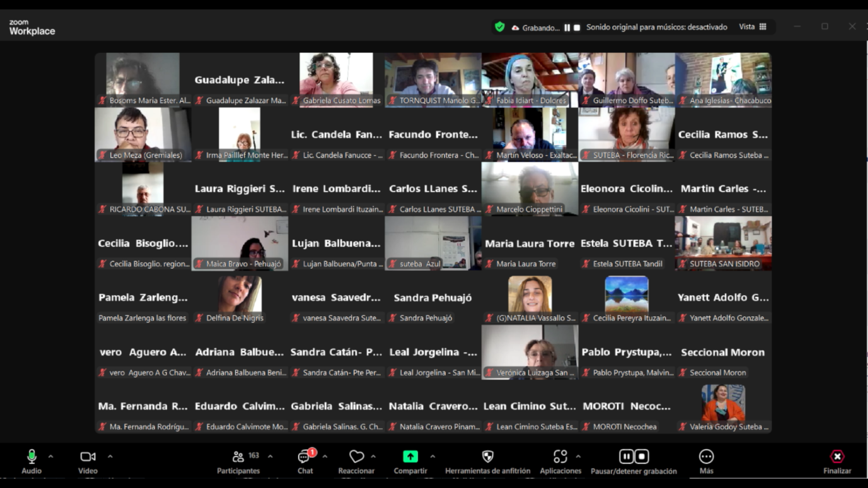The height and width of the screenshot is (488, 868).
Task: Expand the Compartir options chevron
Action: coord(433,457)
